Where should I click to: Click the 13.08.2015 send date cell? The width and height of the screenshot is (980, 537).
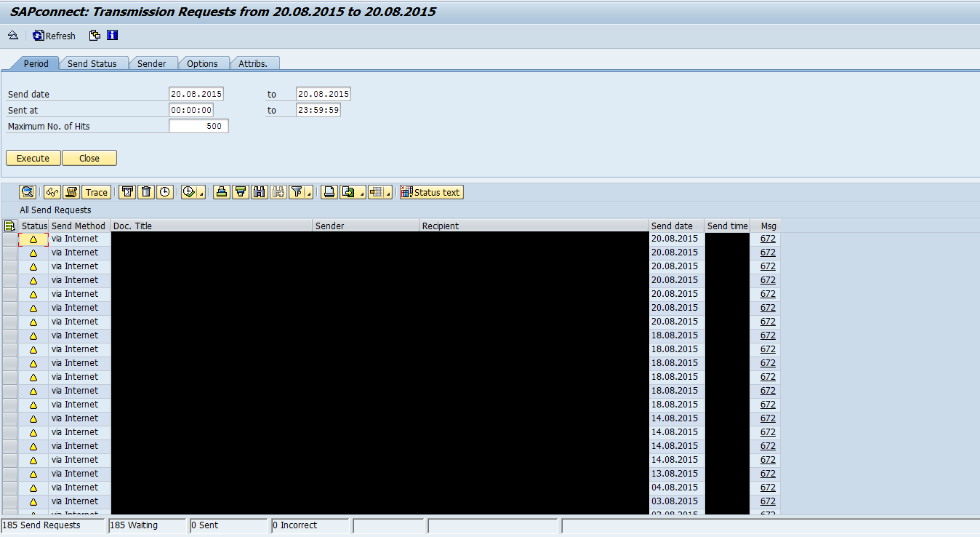[x=676, y=474]
